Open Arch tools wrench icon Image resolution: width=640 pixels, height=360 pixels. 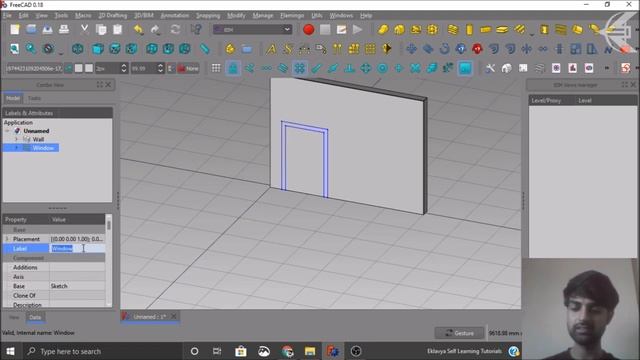(x=490, y=68)
